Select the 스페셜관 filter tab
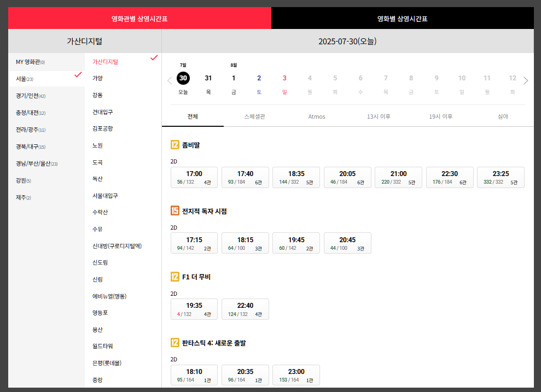This screenshot has height=392, width=541. click(x=254, y=116)
